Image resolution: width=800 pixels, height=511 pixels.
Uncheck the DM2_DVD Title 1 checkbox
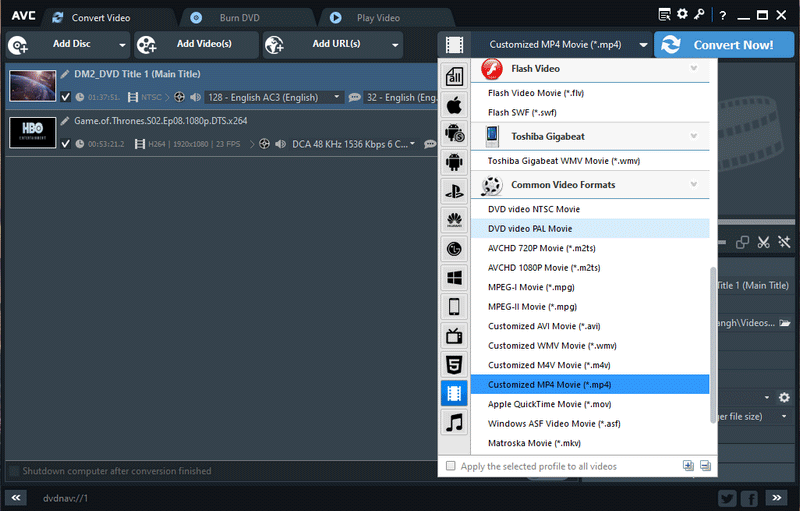(x=65, y=97)
